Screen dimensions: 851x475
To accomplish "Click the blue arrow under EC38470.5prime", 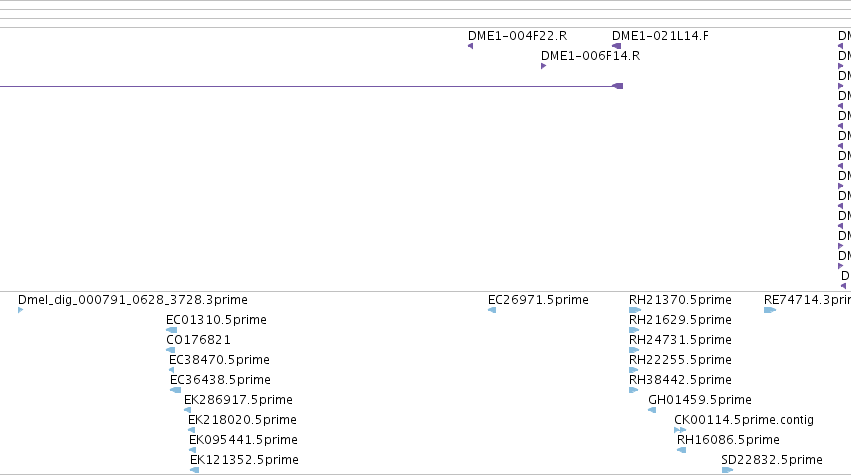I will click(x=172, y=370).
